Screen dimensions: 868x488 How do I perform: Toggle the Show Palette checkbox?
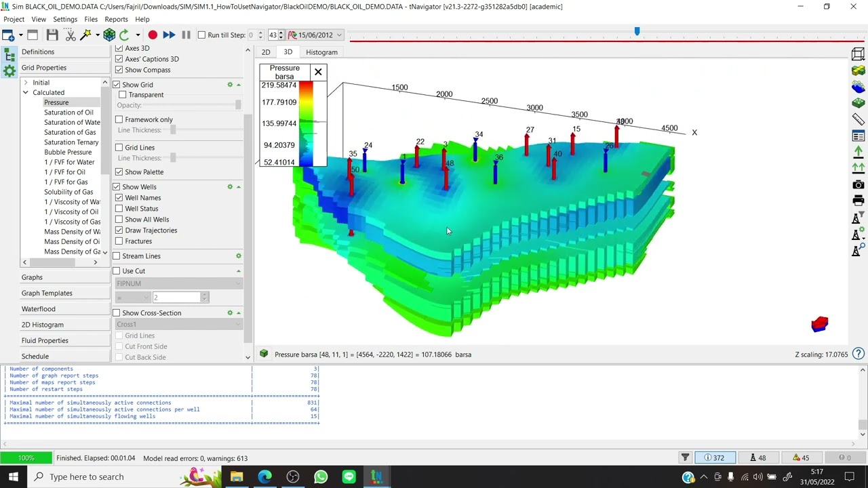(x=119, y=172)
